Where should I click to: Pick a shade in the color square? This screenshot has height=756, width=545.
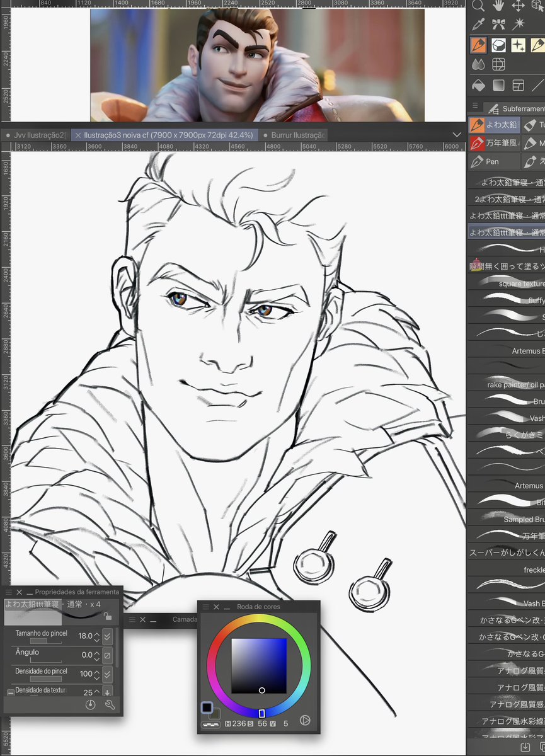point(259,665)
